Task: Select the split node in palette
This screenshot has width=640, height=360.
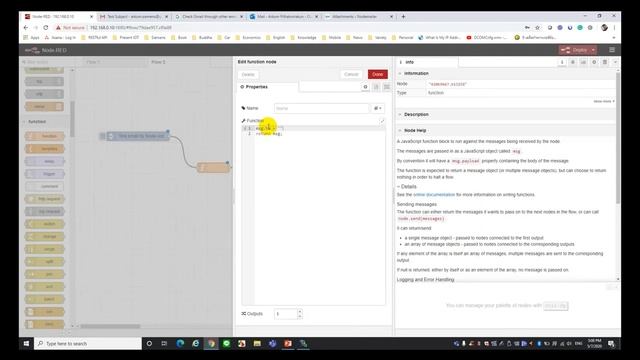Action: point(44,262)
